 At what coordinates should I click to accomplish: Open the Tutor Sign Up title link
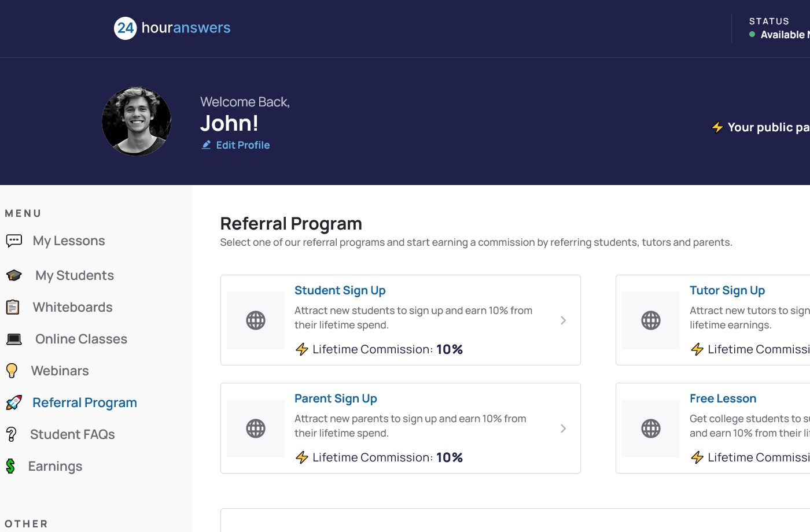coord(727,290)
